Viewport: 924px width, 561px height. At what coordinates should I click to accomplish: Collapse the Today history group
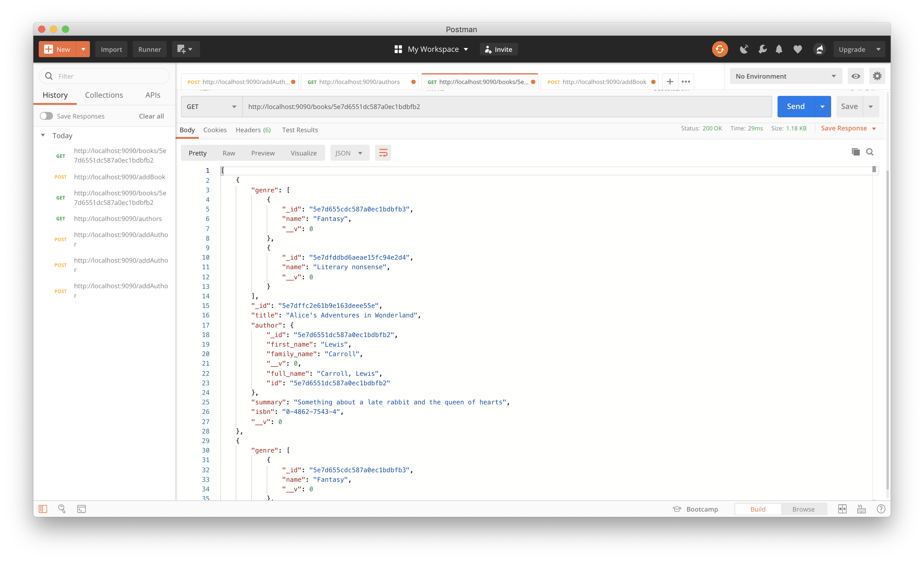(x=43, y=135)
